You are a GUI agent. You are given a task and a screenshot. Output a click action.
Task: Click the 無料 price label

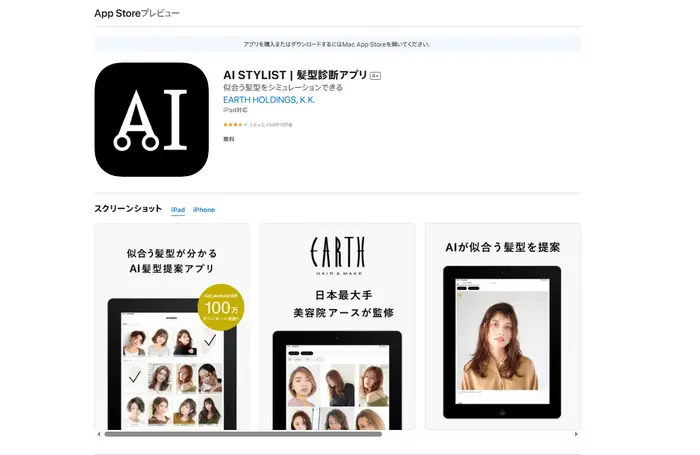tap(229, 139)
